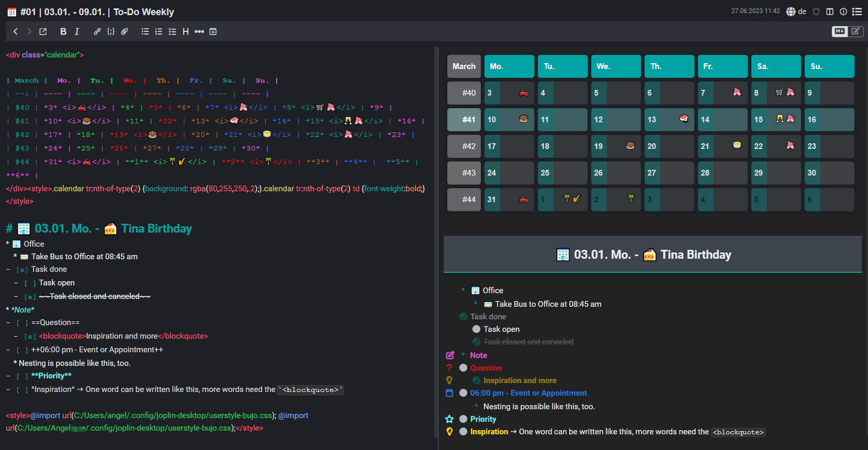
Task: Toggle the editor split layout
Action: pyautogui.click(x=830, y=11)
